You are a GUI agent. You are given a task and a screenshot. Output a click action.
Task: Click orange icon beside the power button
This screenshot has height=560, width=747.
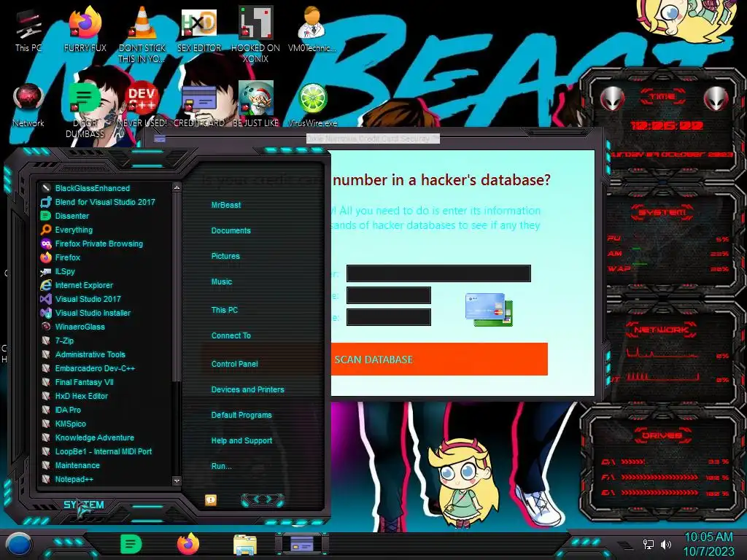[211, 499]
